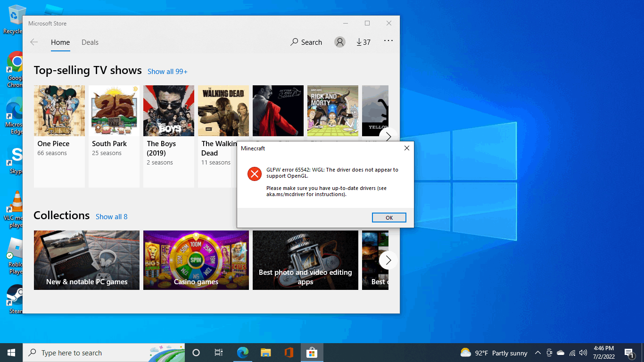Select the VLC media player desktop shortcut
Viewport: 644px width, 362px height.
(14, 210)
